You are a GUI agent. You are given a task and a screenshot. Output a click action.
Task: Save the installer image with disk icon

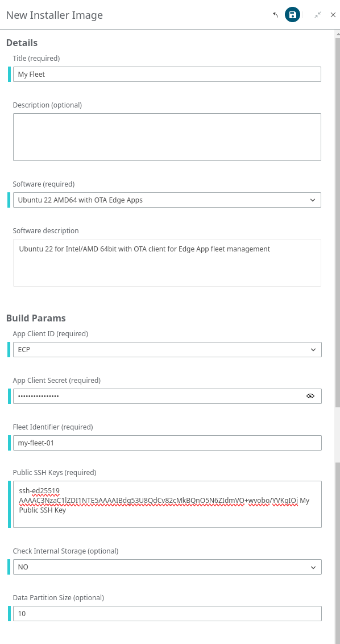click(x=292, y=15)
